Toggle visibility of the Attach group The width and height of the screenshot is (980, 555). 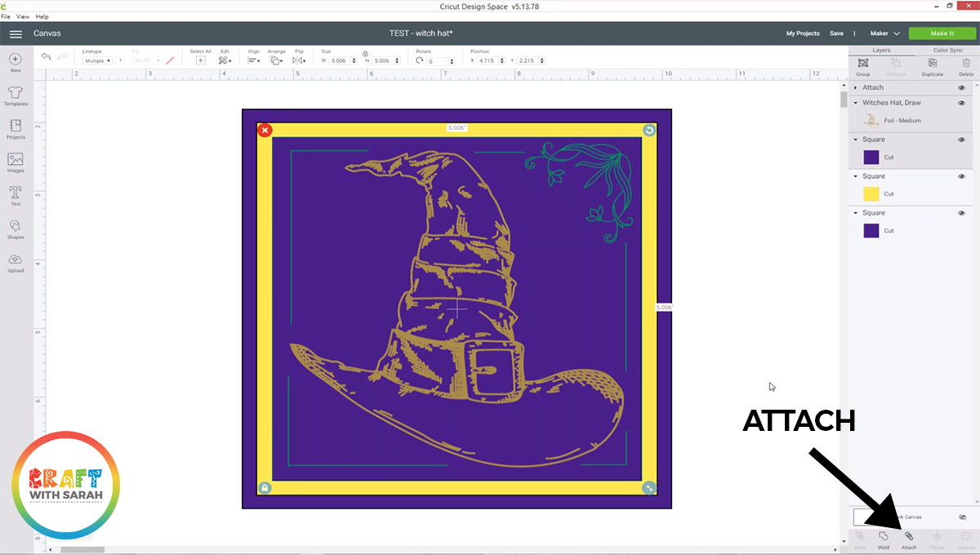pos(961,87)
